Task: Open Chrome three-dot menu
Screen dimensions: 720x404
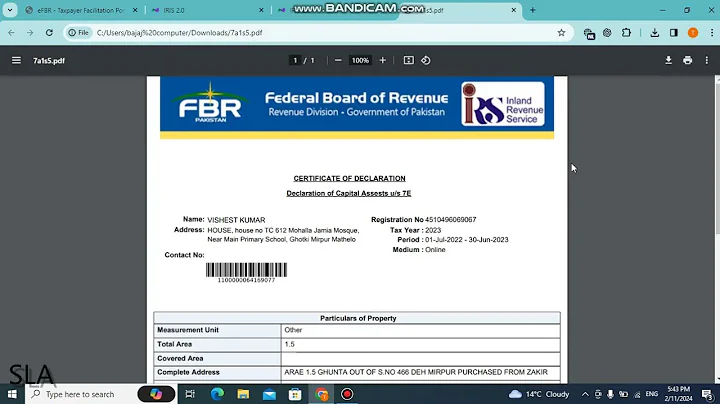Action: [712, 33]
